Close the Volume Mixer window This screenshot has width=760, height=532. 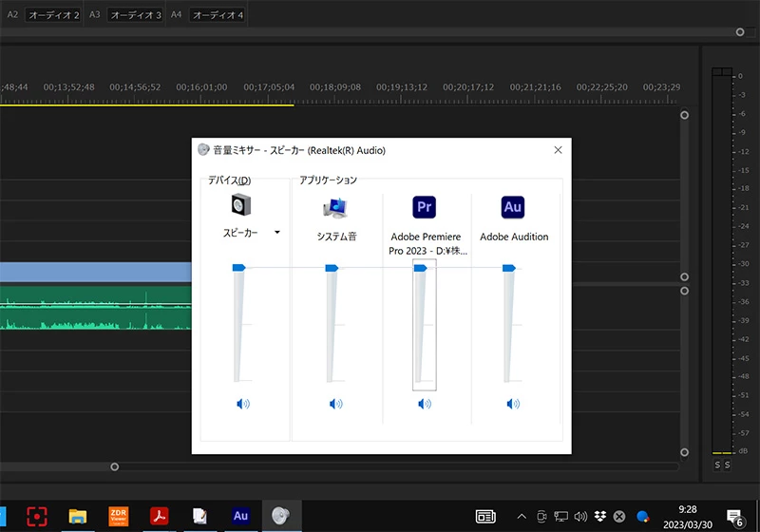pyautogui.click(x=558, y=150)
